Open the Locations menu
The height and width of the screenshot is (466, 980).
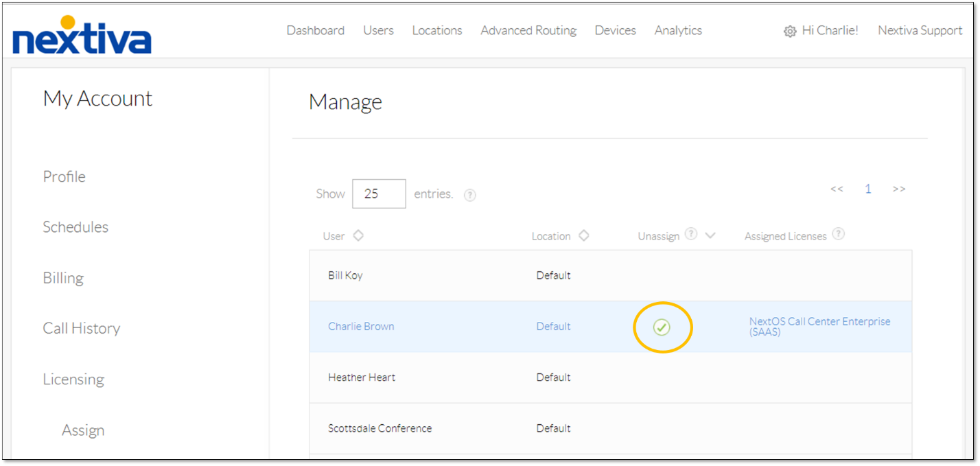437,30
